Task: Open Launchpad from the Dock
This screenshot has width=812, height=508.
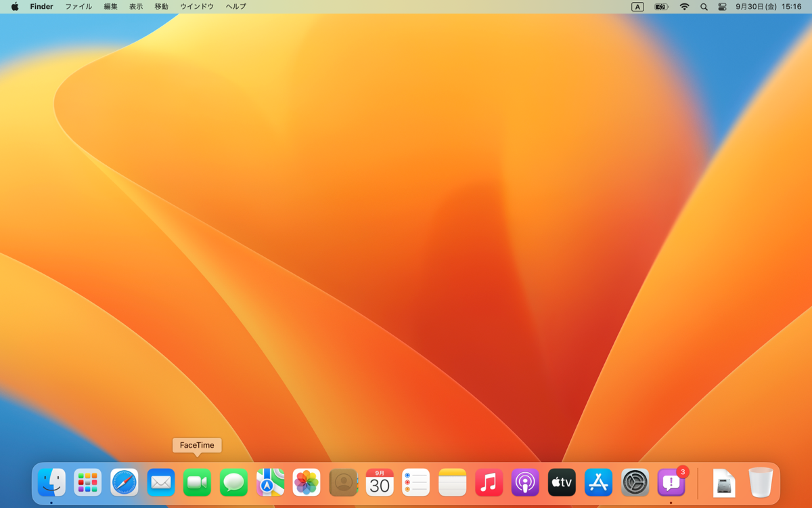Action: [88, 483]
